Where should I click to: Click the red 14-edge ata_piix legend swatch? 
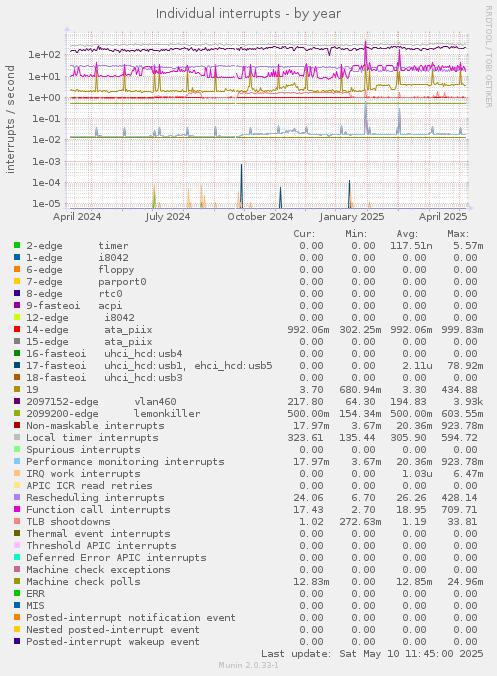[x=17, y=329]
